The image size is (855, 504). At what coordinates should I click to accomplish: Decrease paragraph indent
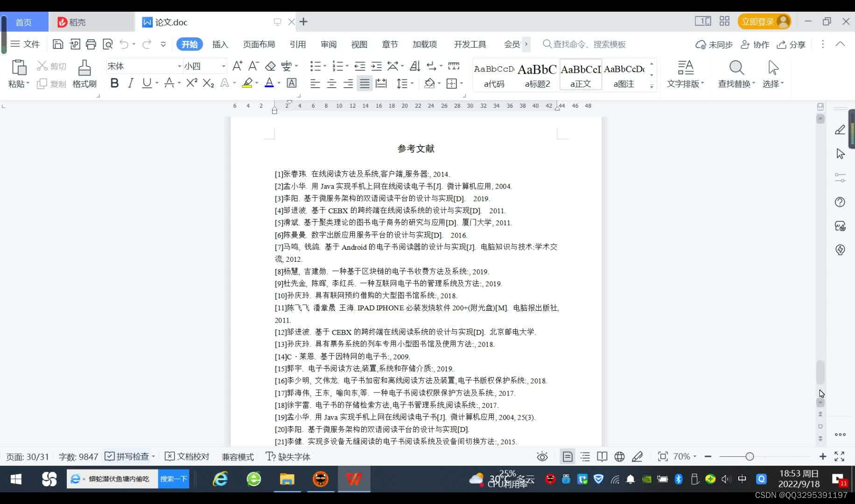click(360, 66)
